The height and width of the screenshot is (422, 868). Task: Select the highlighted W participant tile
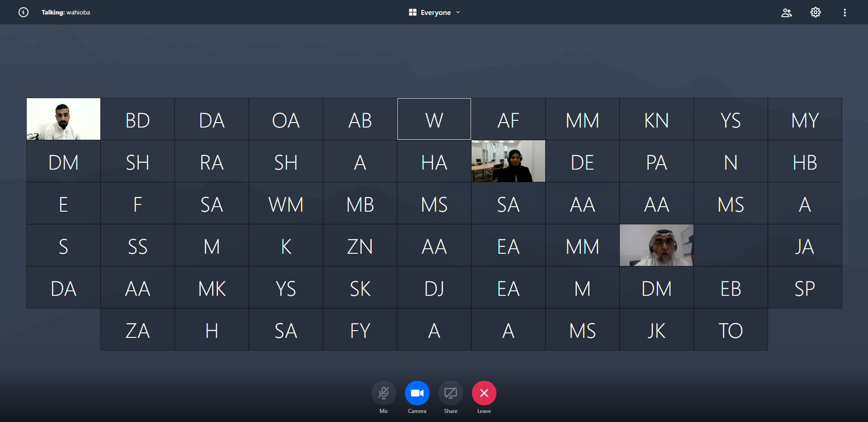434,119
